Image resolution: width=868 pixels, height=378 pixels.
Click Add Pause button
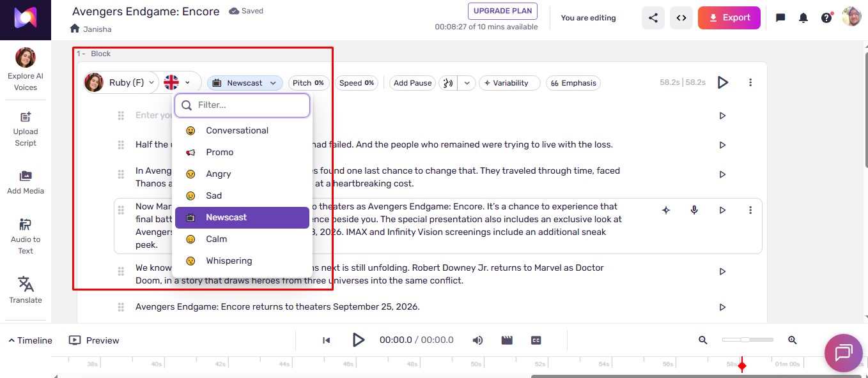[412, 83]
